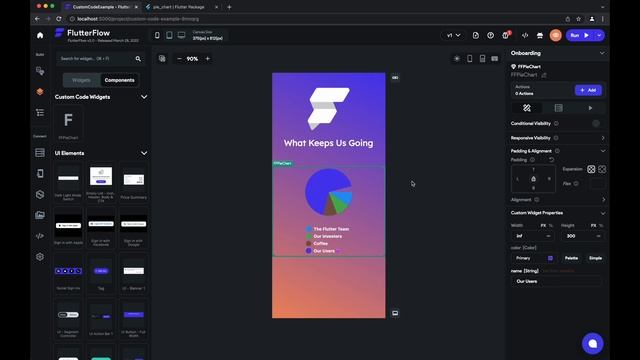Screen dimensions: 640x360
Task: Collapse the Onboarding page header chevron
Action: pos(602,53)
